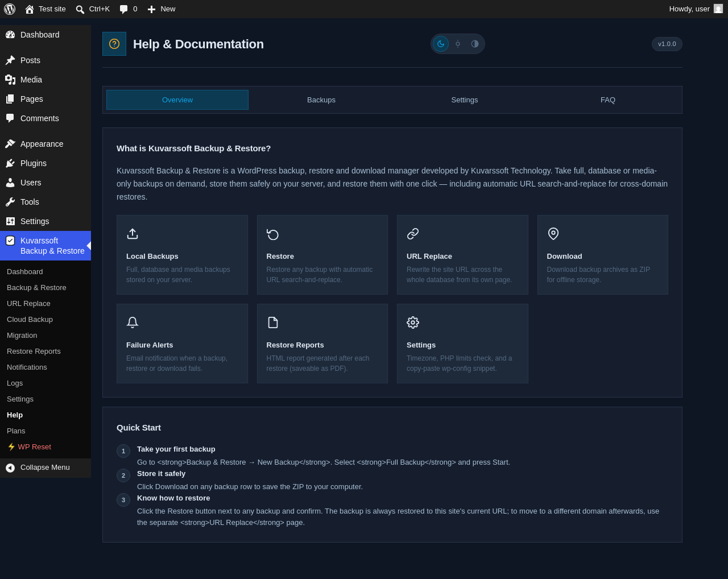Switch to the Backups tab

(x=321, y=100)
